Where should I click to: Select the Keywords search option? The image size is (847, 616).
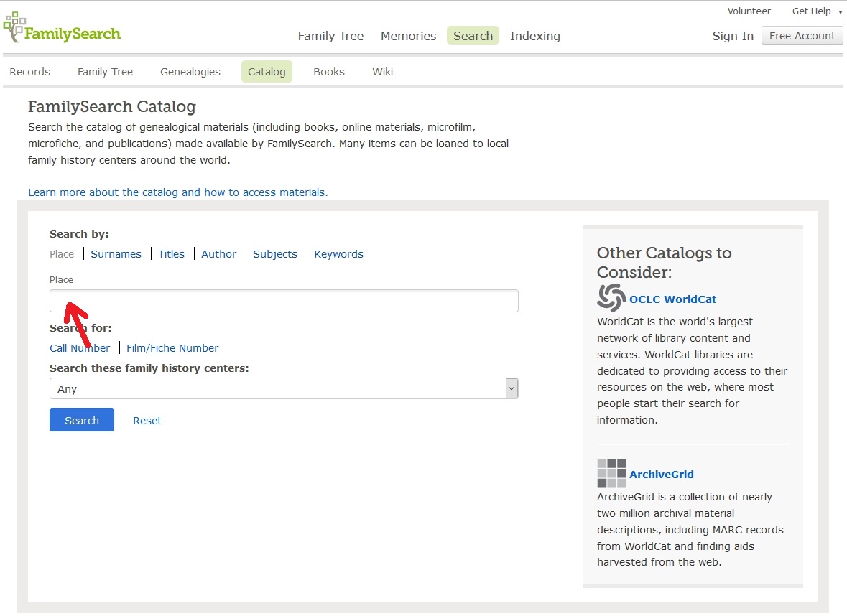tap(338, 254)
